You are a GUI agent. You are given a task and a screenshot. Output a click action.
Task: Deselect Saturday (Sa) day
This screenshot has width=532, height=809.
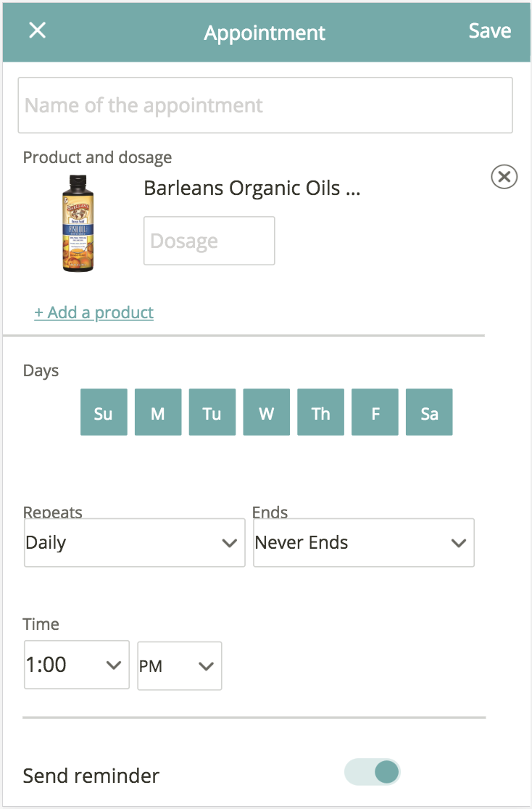point(429,412)
